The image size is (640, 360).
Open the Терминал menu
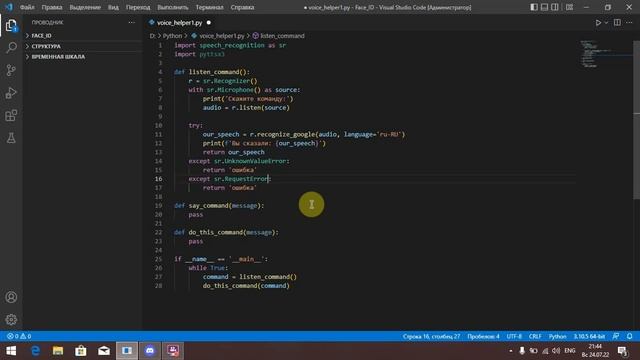point(209,7)
